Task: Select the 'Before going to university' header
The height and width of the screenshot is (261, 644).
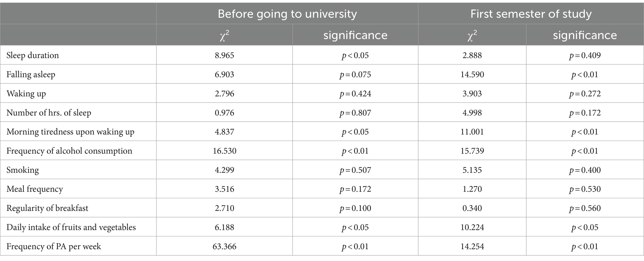Action: pos(287,14)
